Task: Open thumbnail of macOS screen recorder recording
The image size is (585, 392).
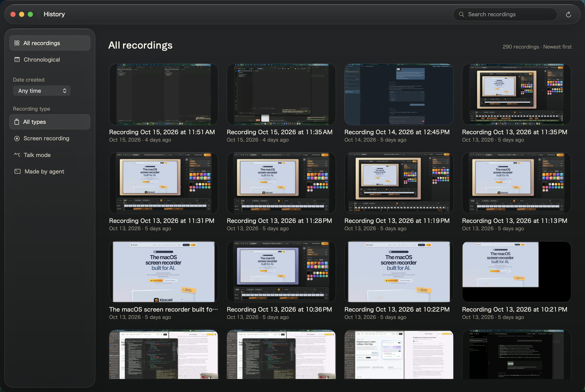Action: tap(163, 272)
